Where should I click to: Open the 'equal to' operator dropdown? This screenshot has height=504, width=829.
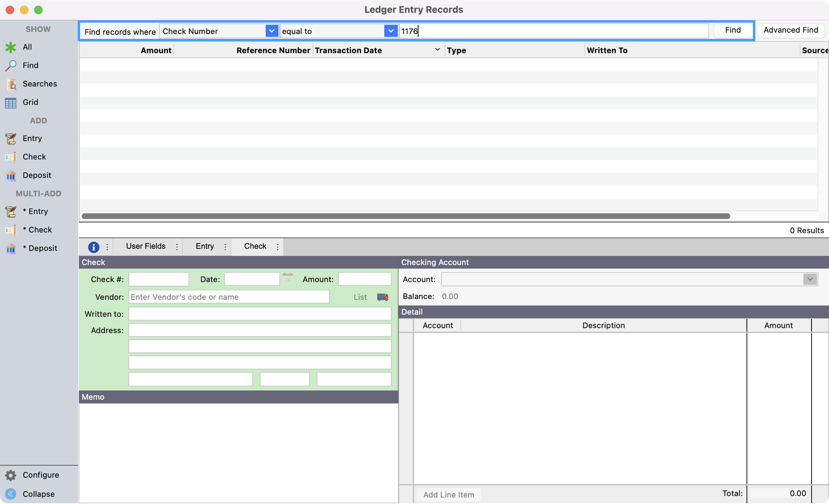390,31
